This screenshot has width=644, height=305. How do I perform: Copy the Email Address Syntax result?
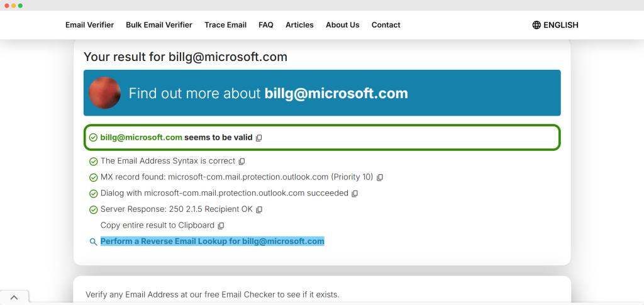pos(242,162)
